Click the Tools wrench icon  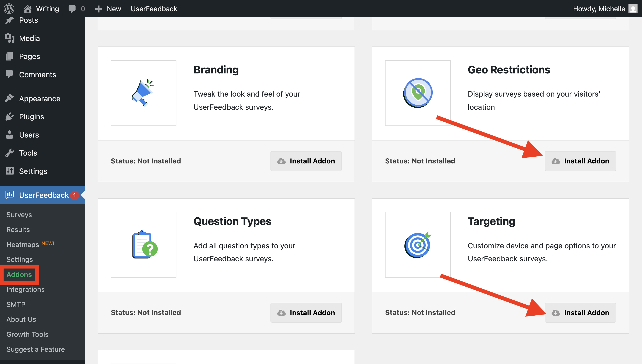[x=10, y=153]
